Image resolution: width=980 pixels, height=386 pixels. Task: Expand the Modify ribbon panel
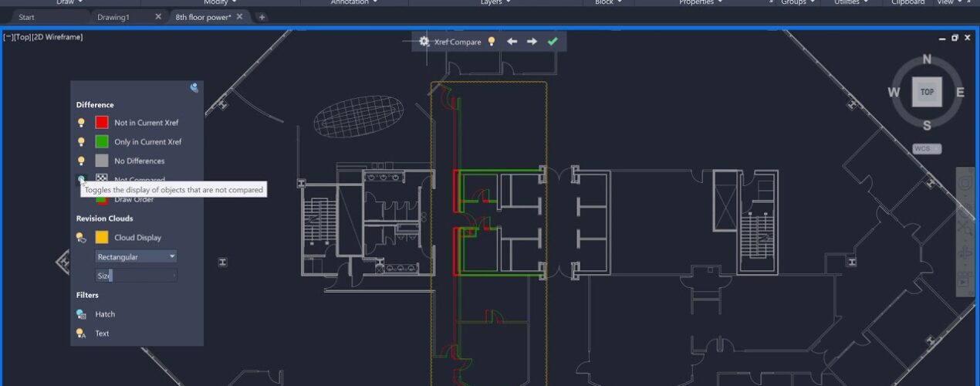tap(220, 3)
